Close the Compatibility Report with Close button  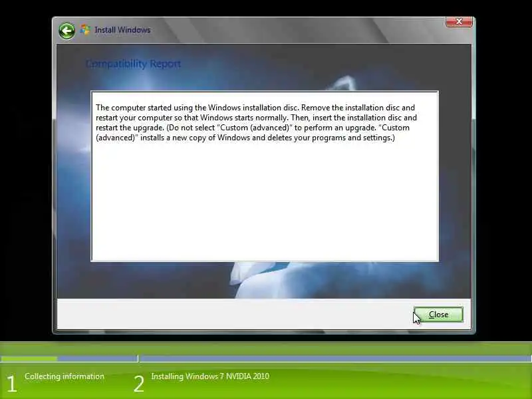tap(438, 315)
